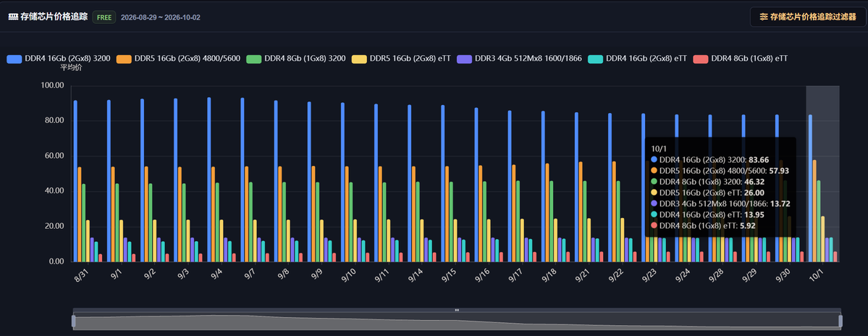868x336 pixels.
Task: Click the orange DDR5 bar for 9/4
Action: point(213,214)
